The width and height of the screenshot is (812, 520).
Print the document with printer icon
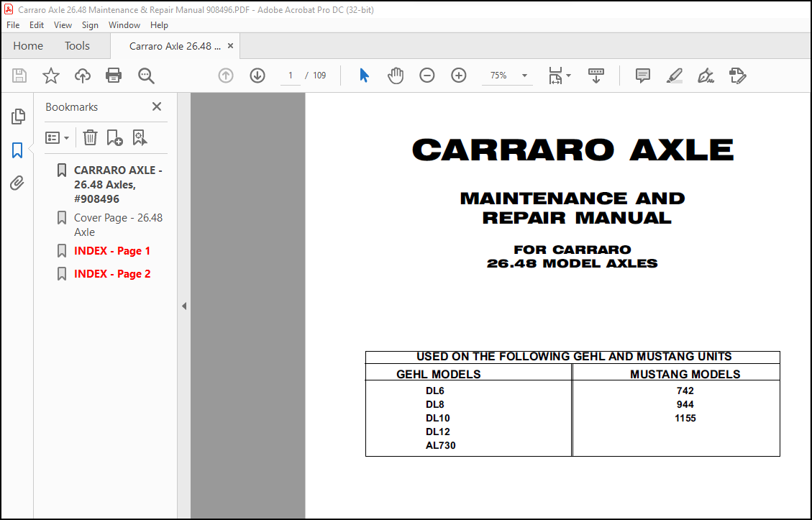[114, 76]
